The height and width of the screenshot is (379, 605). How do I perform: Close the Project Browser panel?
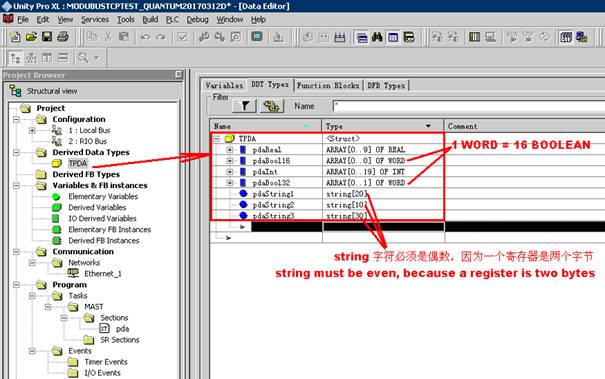coord(179,74)
